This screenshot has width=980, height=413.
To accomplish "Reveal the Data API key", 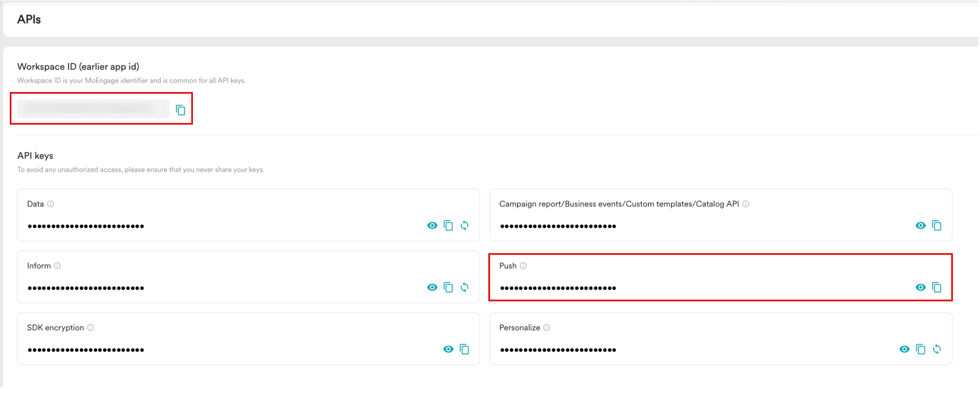I will [432, 226].
